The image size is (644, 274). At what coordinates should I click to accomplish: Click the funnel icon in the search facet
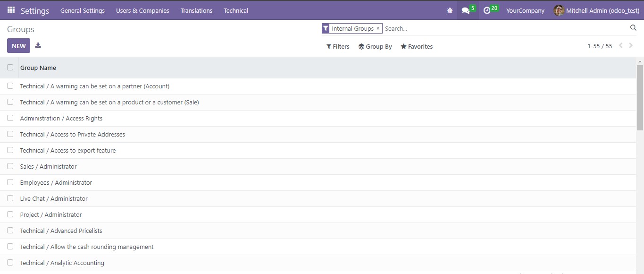click(326, 28)
